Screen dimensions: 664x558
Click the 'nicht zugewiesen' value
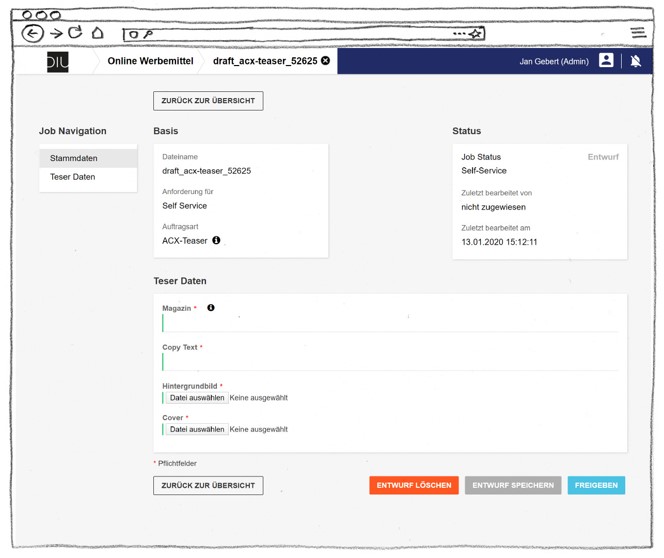[493, 207]
